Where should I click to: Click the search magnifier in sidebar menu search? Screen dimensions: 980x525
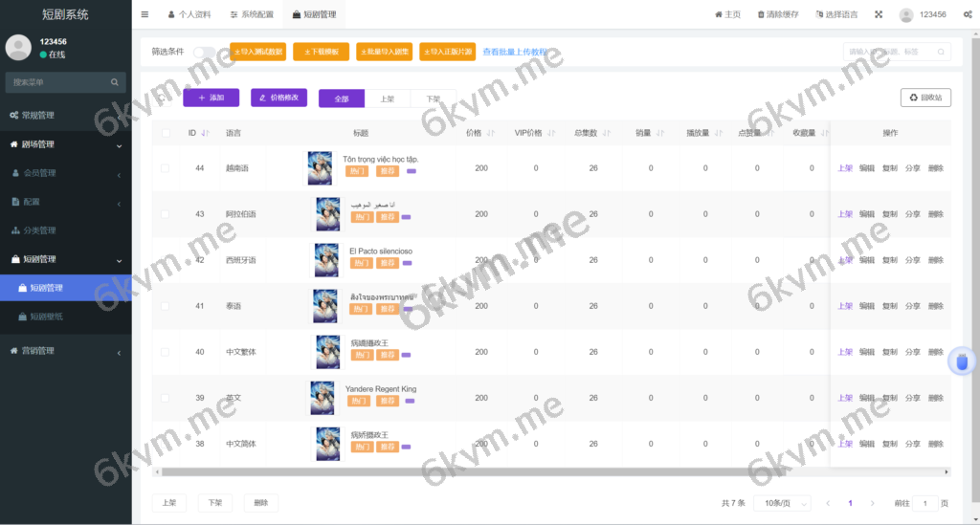[x=115, y=82]
